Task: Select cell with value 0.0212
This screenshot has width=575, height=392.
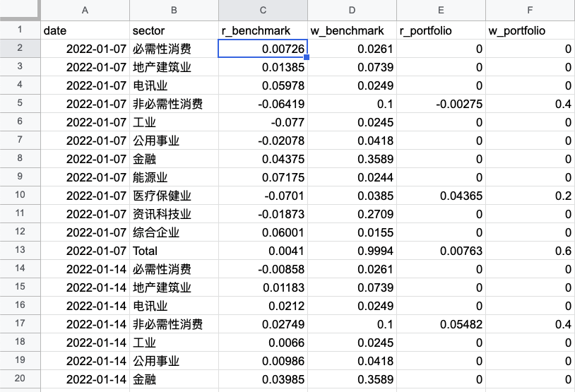Action: pos(263,305)
